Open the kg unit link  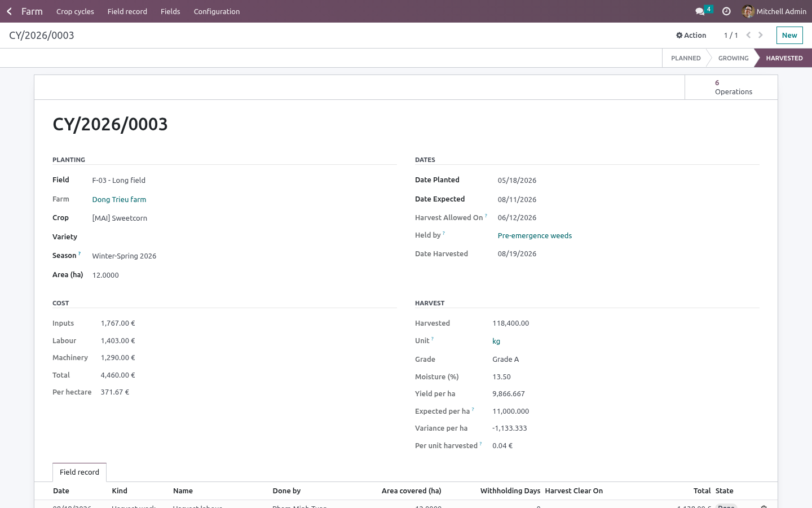[x=496, y=341]
